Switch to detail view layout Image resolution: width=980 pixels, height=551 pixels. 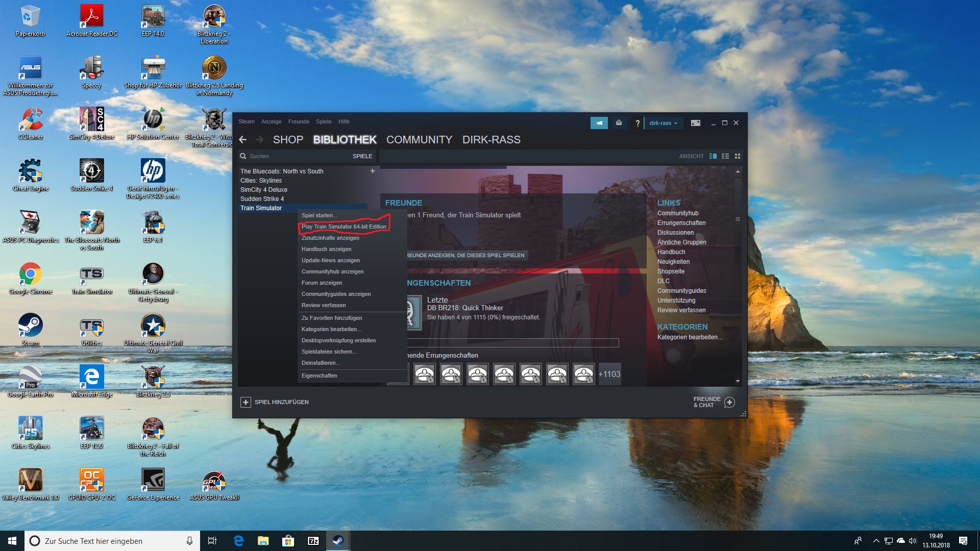pyautogui.click(x=713, y=156)
